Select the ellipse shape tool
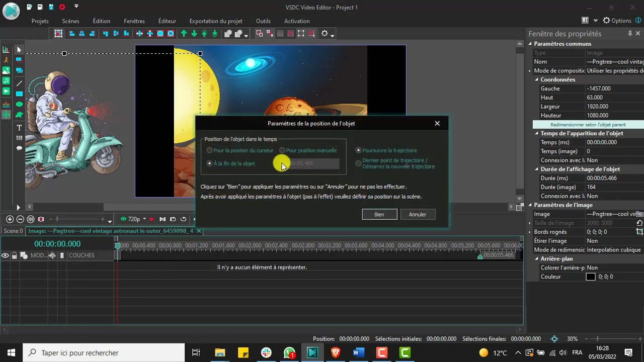The width and height of the screenshot is (644, 362). [x=19, y=105]
